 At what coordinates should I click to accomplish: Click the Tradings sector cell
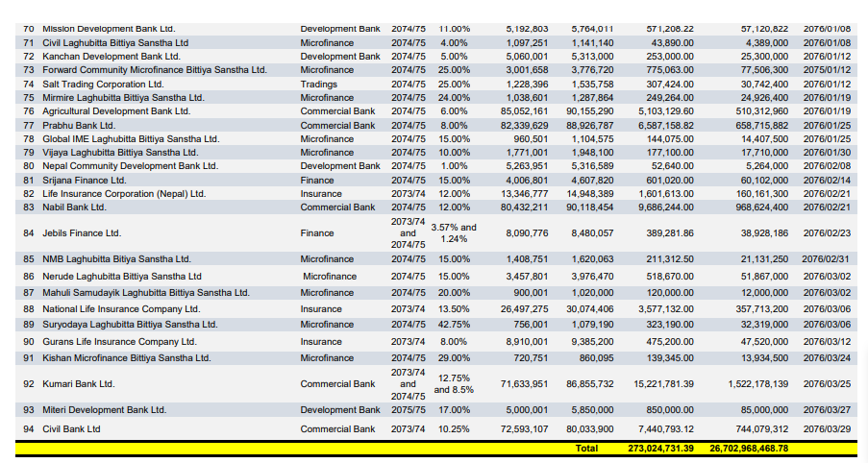tap(319, 85)
